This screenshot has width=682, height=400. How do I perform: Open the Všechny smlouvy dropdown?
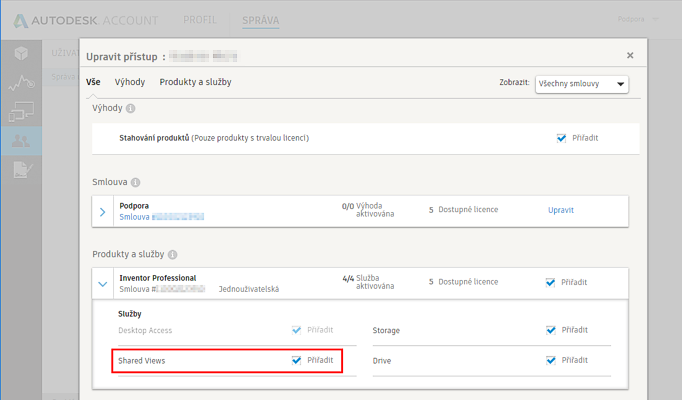point(581,84)
